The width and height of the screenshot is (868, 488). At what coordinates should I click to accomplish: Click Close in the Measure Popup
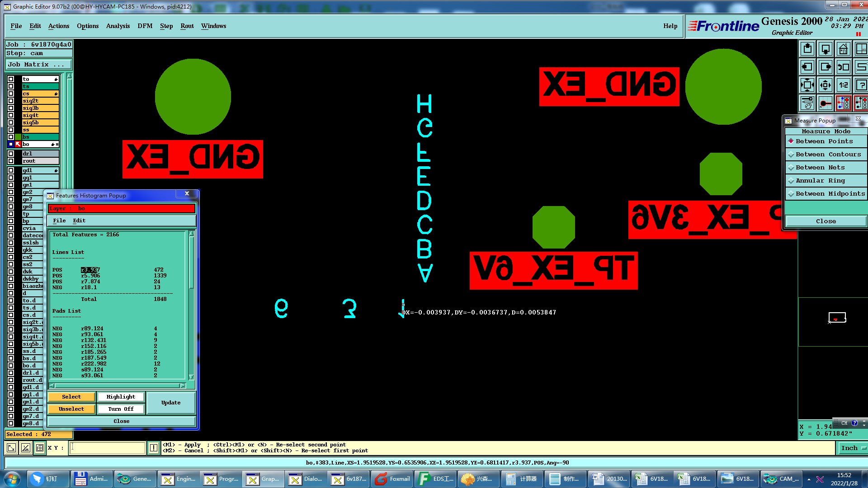[826, 221]
